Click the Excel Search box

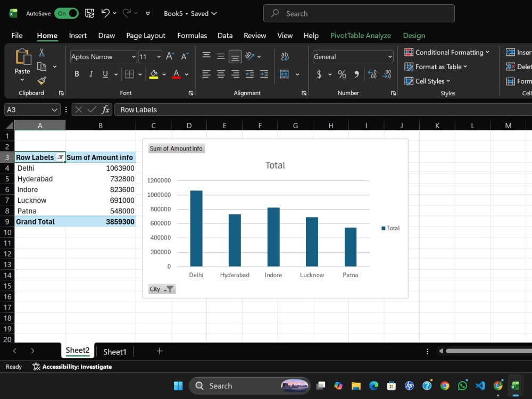(359, 14)
